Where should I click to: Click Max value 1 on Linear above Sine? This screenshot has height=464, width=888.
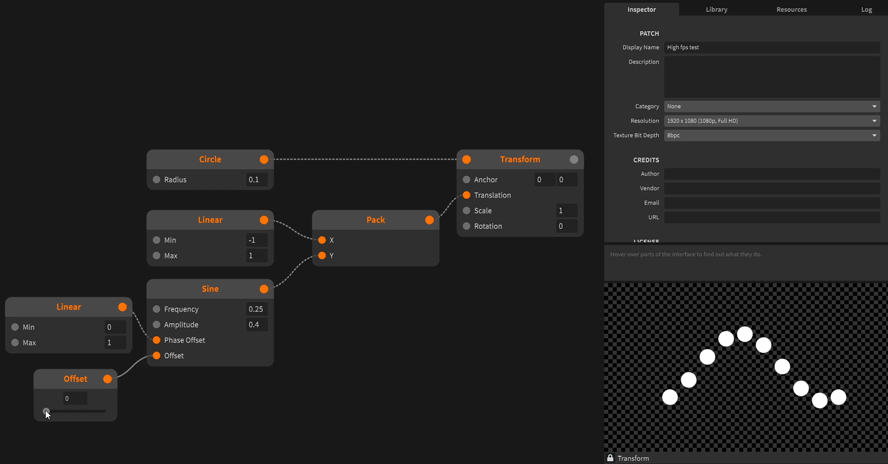pyautogui.click(x=257, y=256)
